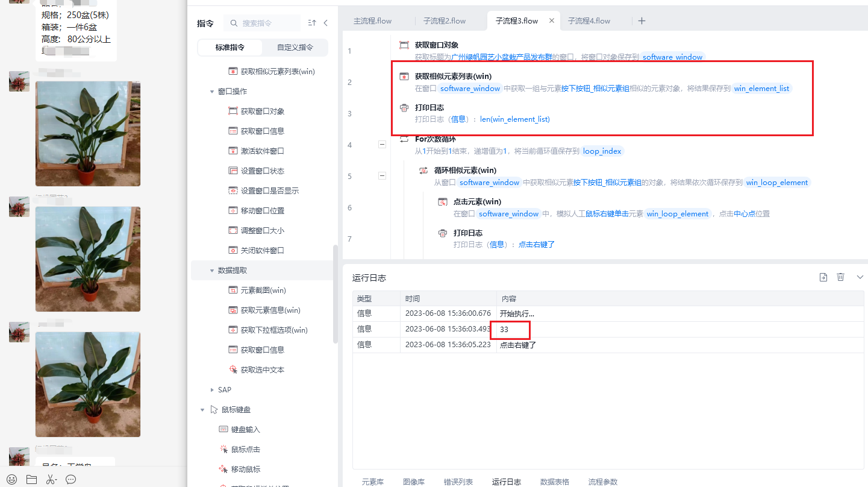The image size is (868, 487).
Task: Click the 时间 column header in the log
Action: click(x=448, y=298)
